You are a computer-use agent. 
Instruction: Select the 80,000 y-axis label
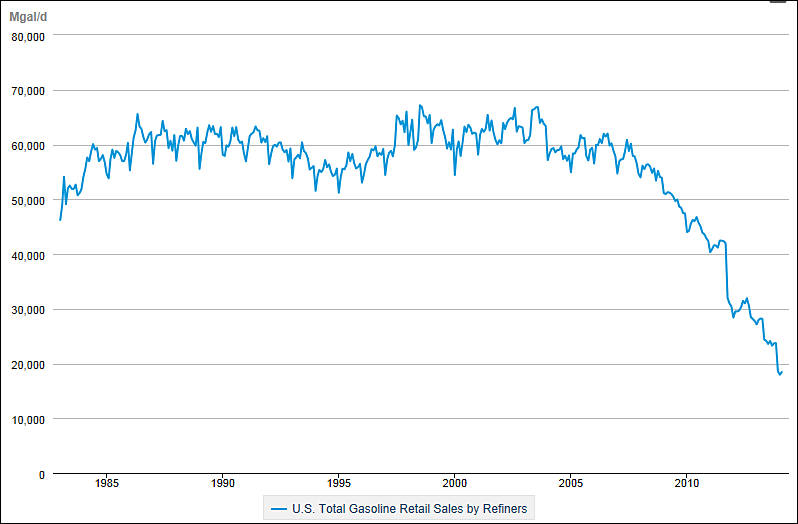28,37
